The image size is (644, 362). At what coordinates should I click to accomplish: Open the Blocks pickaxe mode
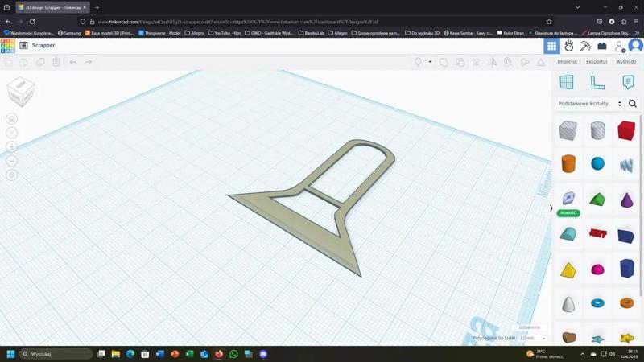point(585,46)
